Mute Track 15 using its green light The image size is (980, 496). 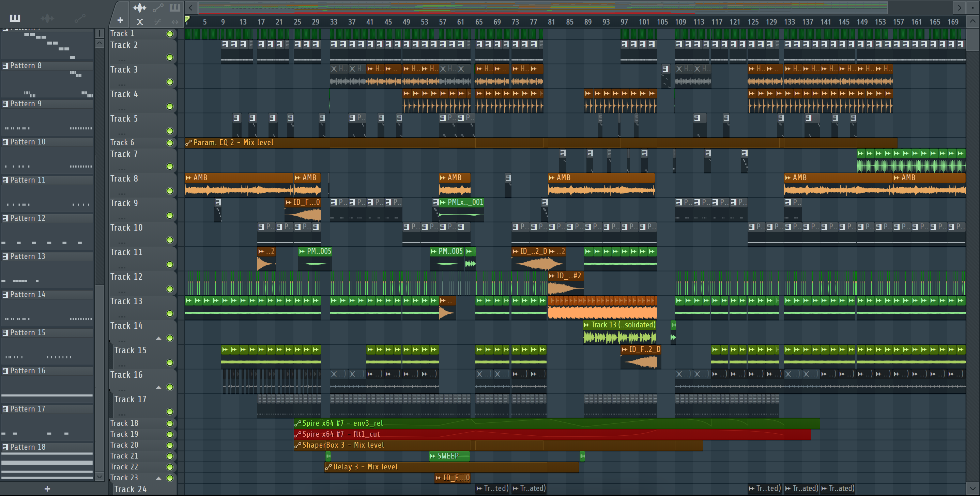point(170,362)
